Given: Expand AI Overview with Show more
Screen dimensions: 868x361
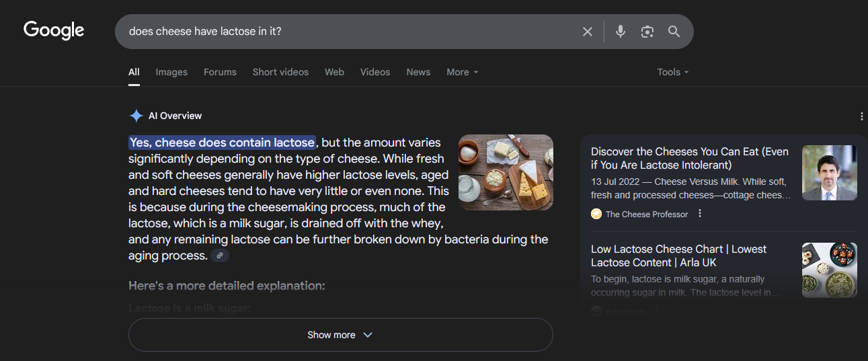Looking at the screenshot, I should [x=340, y=335].
